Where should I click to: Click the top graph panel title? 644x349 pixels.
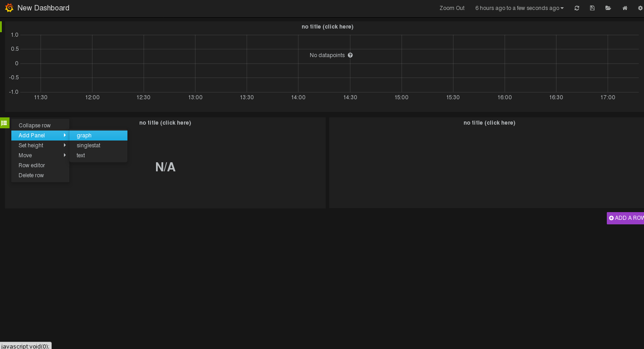coord(327,27)
